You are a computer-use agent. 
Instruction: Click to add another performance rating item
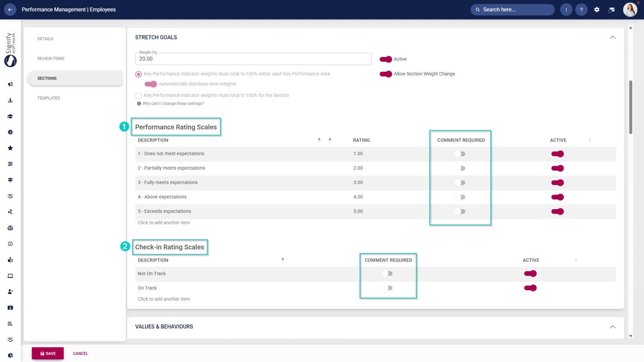[164, 223]
